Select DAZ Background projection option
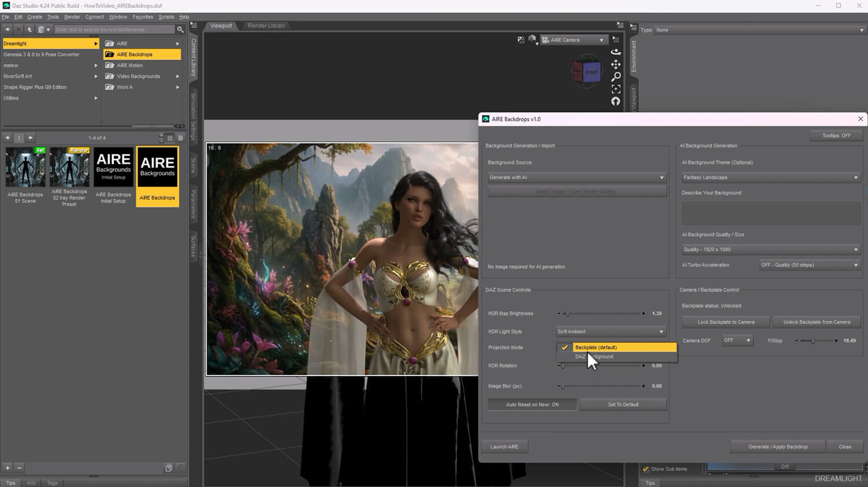Screen dimensions: 868x487 [x=617, y=357]
